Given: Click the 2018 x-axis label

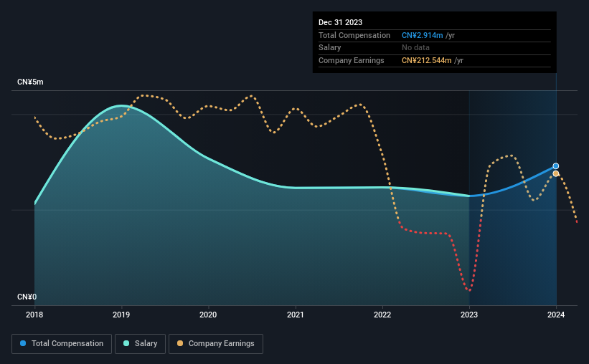Looking at the screenshot, I should [x=34, y=315].
